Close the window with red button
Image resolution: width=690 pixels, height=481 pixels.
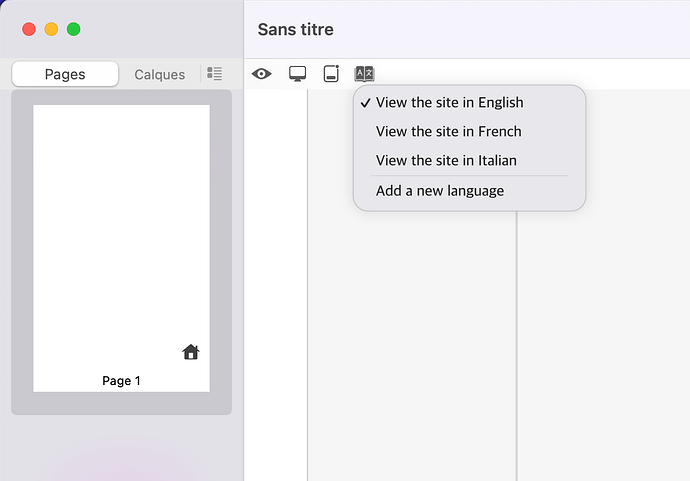pyautogui.click(x=29, y=29)
